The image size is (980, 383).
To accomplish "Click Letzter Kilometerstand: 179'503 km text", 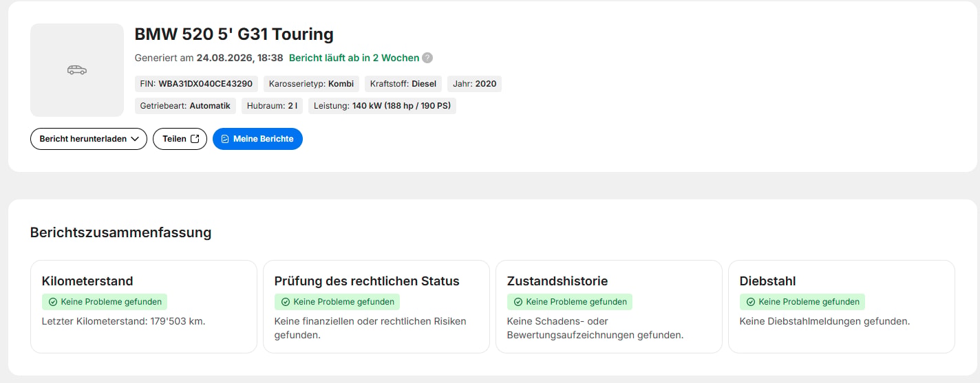I will [x=124, y=321].
